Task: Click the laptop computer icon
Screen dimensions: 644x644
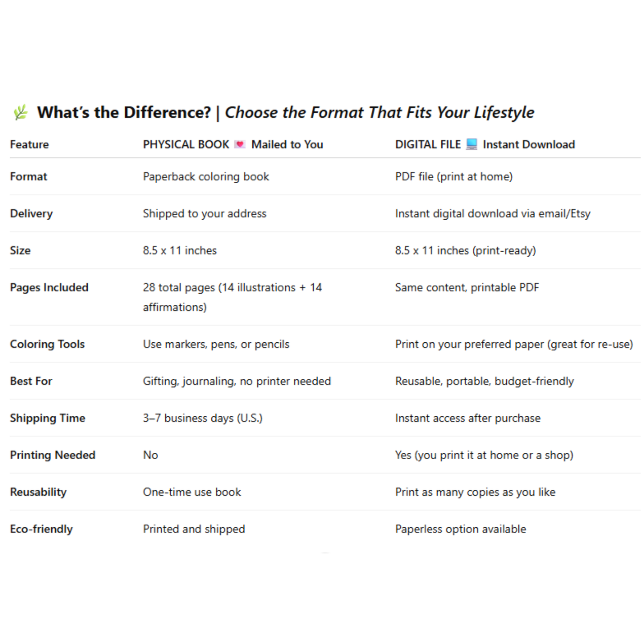Action: (472, 144)
